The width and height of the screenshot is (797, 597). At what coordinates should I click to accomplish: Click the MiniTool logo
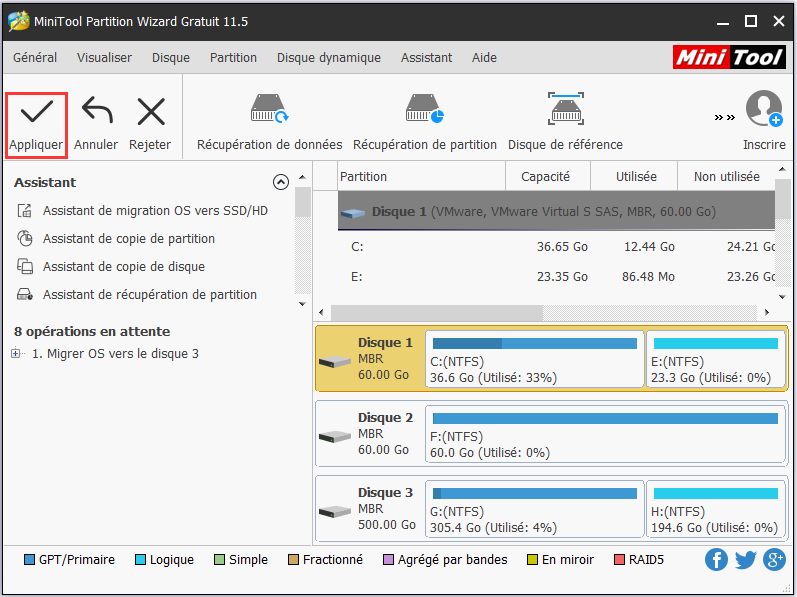729,57
